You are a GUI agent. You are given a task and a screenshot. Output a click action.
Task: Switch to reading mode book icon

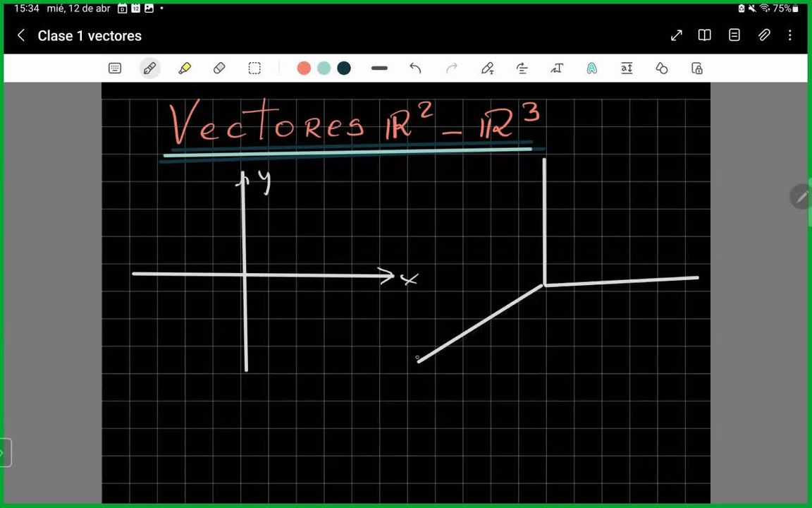704,35
